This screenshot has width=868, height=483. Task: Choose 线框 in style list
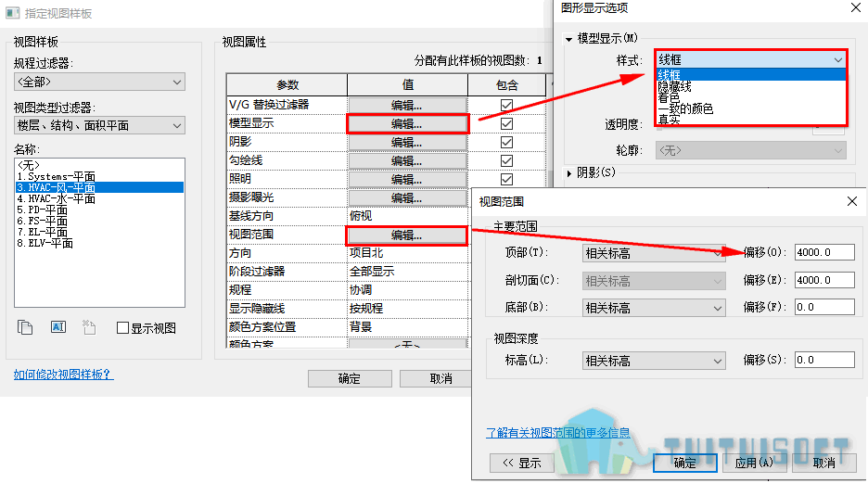coord(750,74)
